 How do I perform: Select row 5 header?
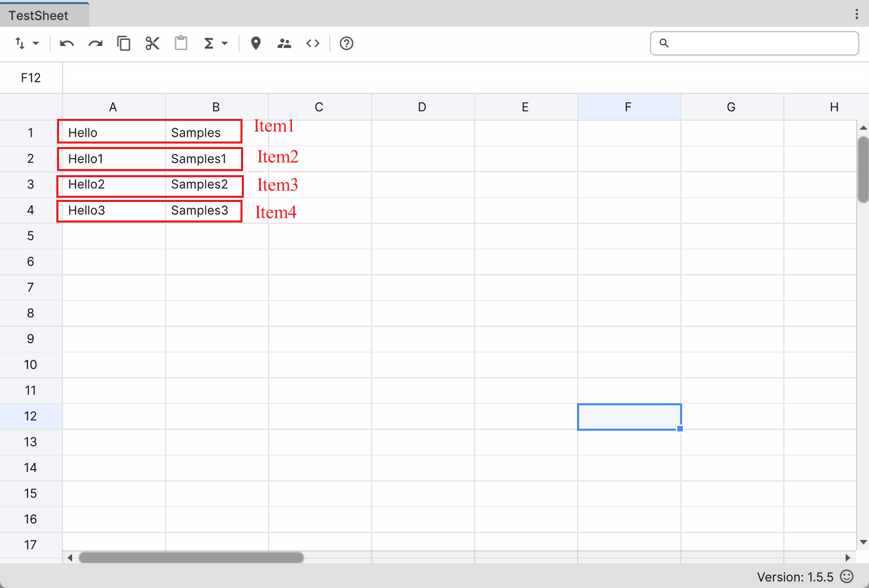point(31,236)
